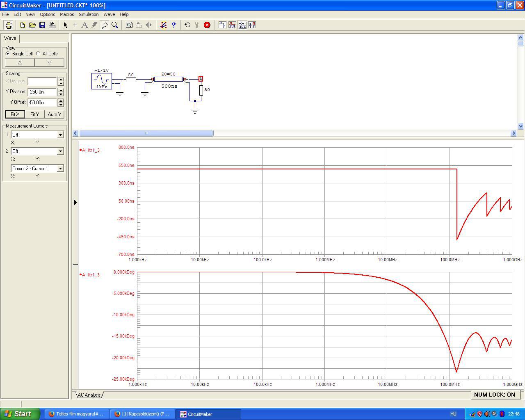Select the Text tool
Image resolution: width=525 pixels, height=420 pixels.
[x=84, y=25]
